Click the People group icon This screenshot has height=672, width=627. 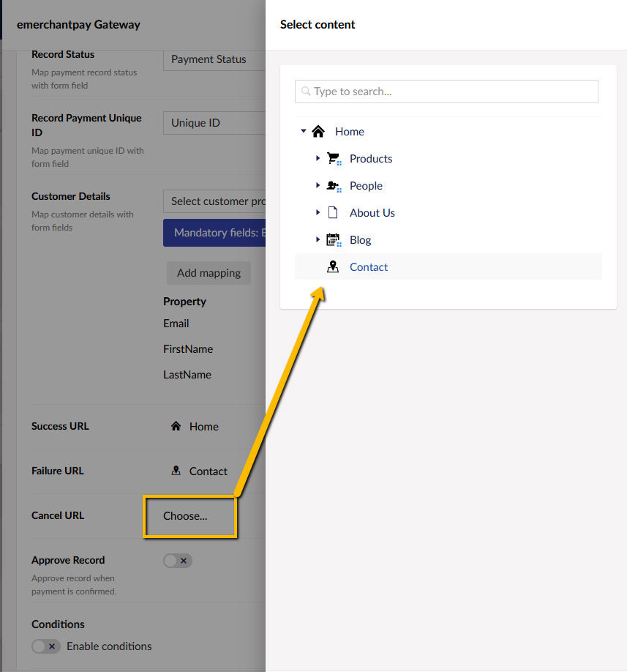(334, 186)
